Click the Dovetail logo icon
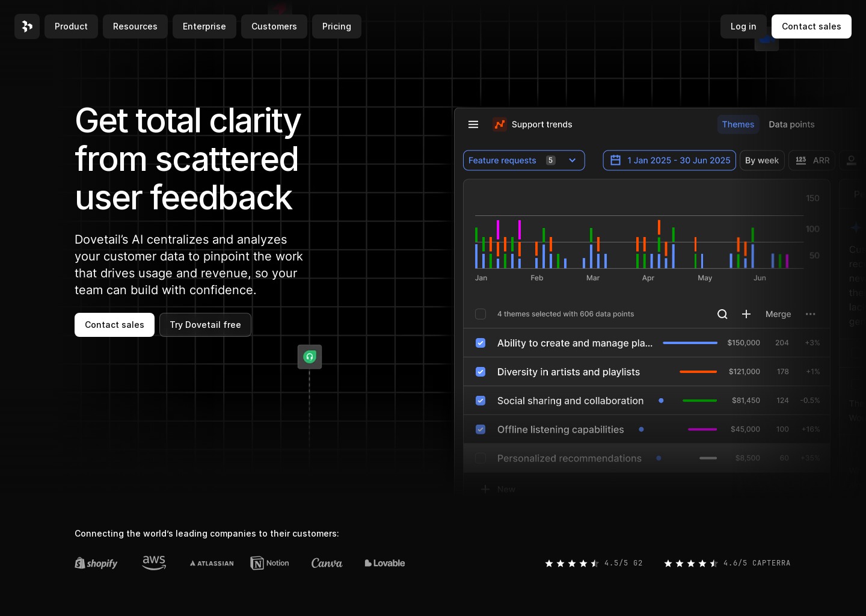This screenshot has width=866, height=616. point(27,26)
